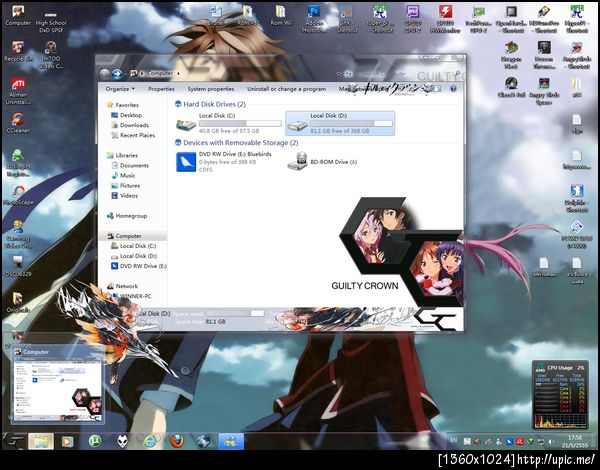
Task: Select Network in the navigation pane
Action: click(127, 286)
